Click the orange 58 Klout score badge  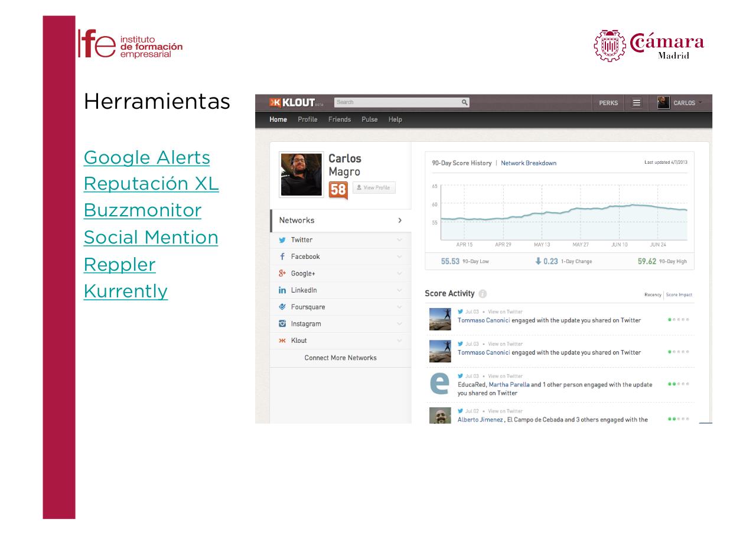click(x=338, y=190)
